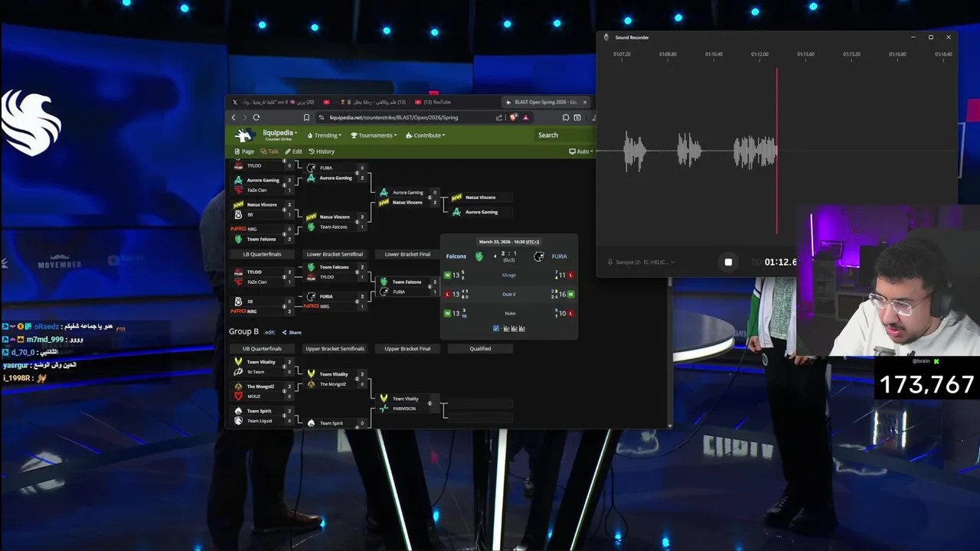Close the BLAST Open Spring 2026 tab

coord(585,102)
